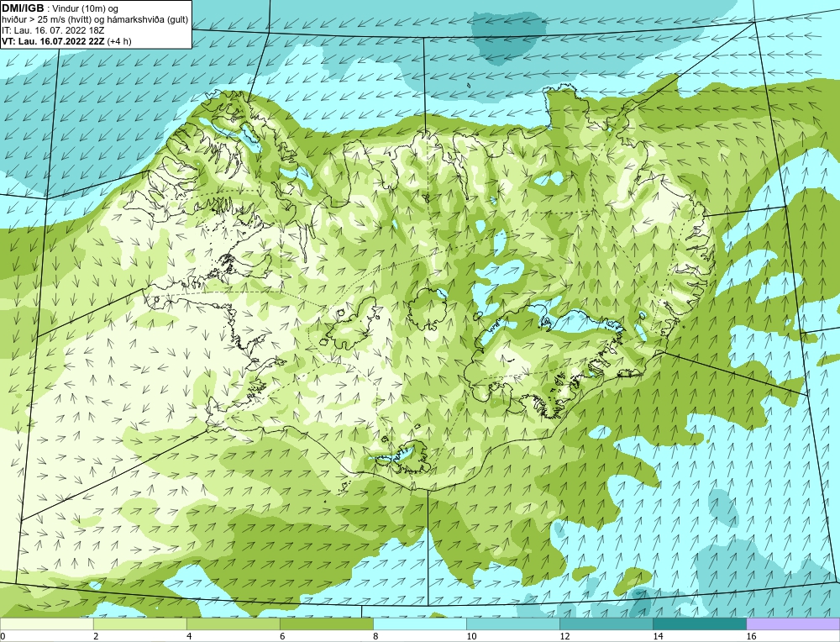Select the dark green 6–8 m/s legend swatch

tap(327, 624)
